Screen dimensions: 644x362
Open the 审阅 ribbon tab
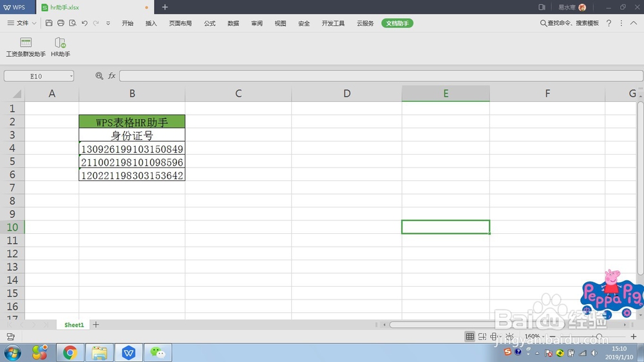[x=257, y=23]
